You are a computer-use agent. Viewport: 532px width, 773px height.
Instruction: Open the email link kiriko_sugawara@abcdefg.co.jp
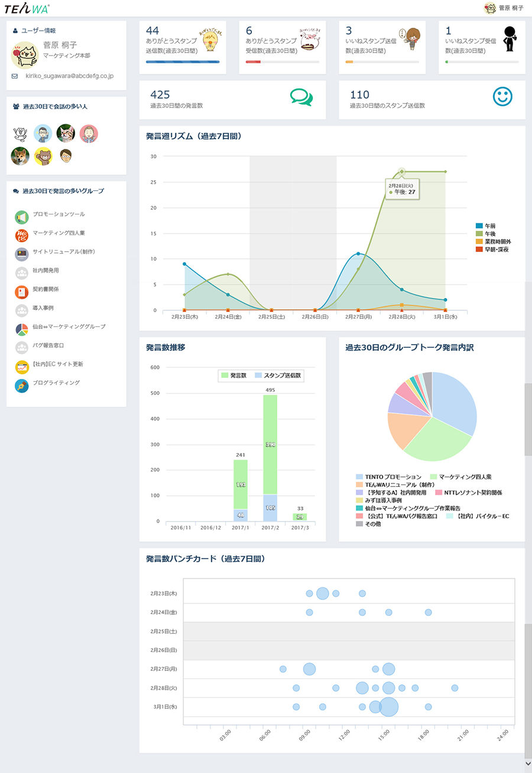click(x=69, y=76)
